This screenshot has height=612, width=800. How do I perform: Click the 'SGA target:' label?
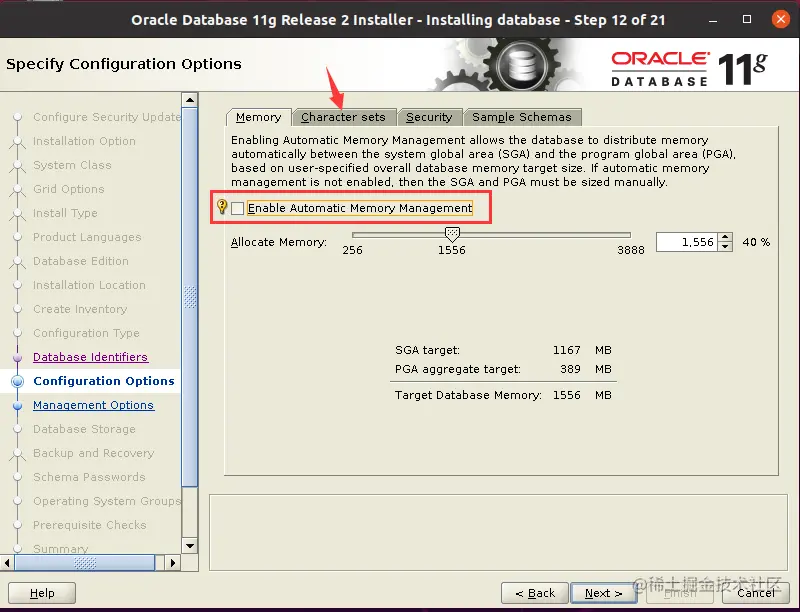pos(427,350)
